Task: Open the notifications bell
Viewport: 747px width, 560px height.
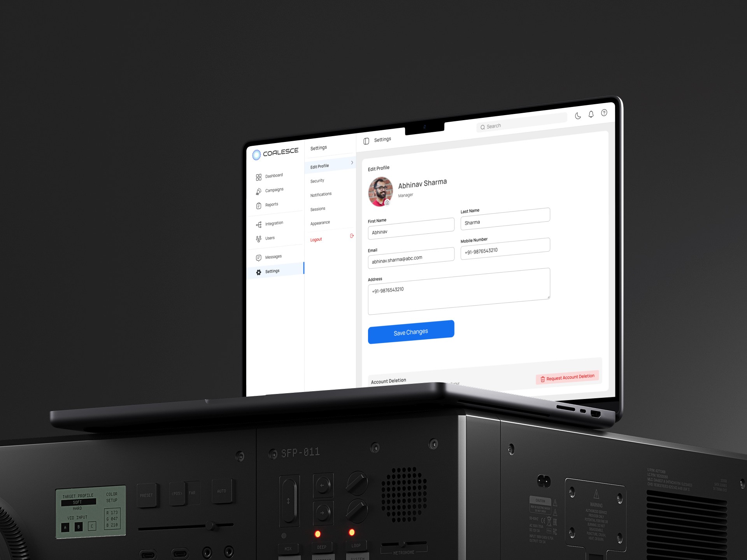Action: point(590,114)
